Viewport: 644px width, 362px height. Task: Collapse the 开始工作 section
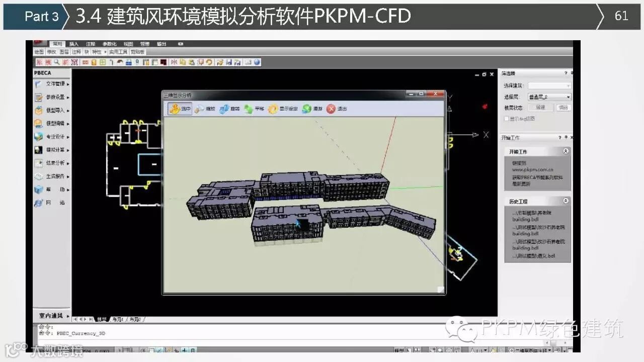(x=566, y=151)
